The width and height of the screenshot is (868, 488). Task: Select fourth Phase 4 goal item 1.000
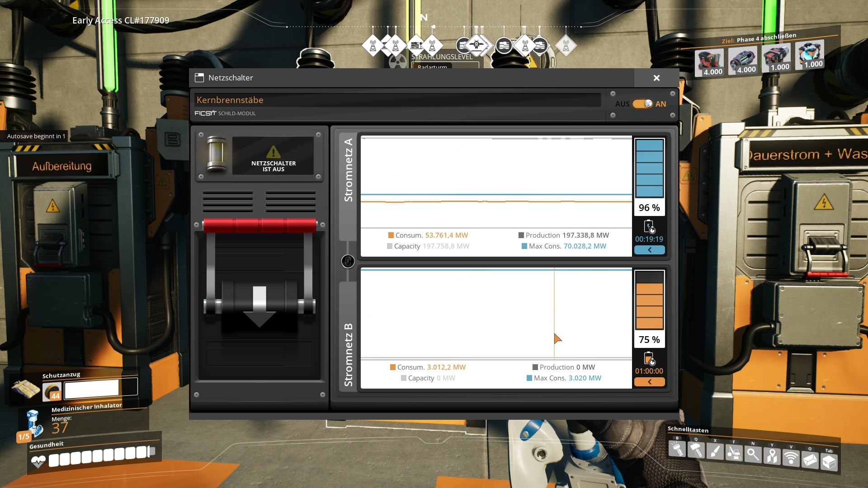[810, 55]
